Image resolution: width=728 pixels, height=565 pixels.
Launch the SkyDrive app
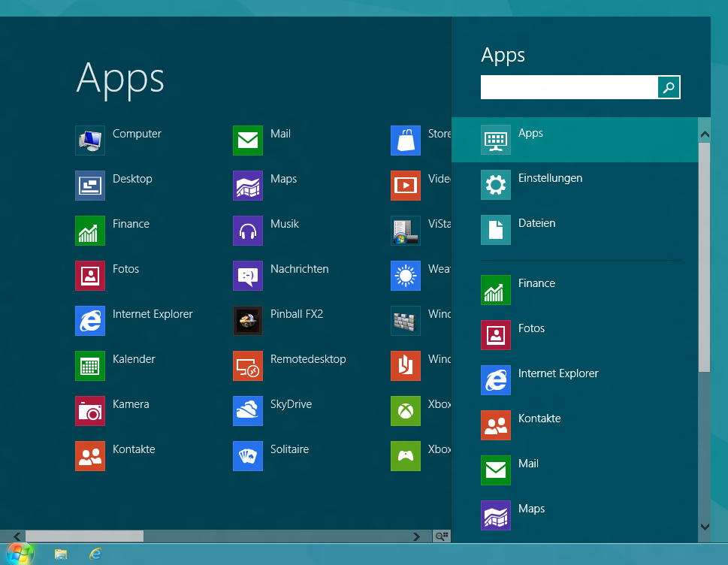pyautogui.click(x=273, y=410)
